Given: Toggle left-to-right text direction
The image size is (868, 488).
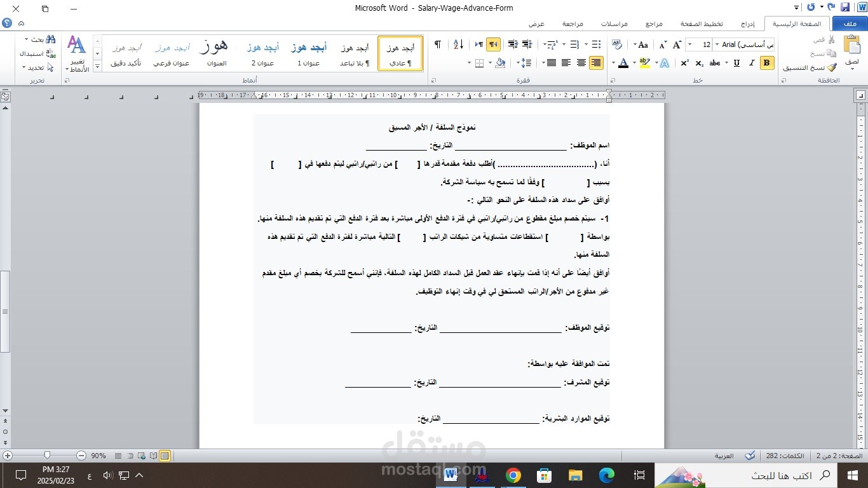Looking at the screenshot, I should [x=479, y=44].
